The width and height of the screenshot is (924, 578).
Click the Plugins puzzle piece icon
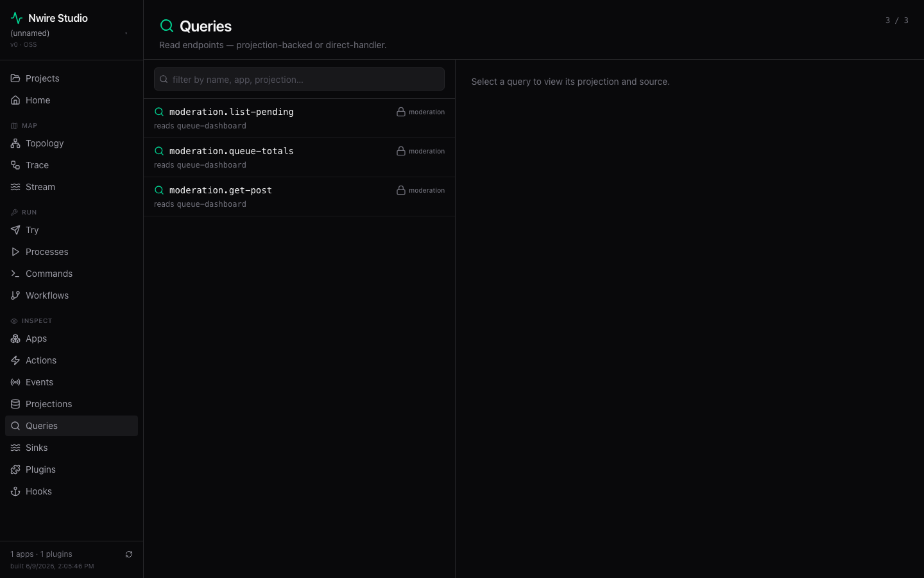click(15, 469)
